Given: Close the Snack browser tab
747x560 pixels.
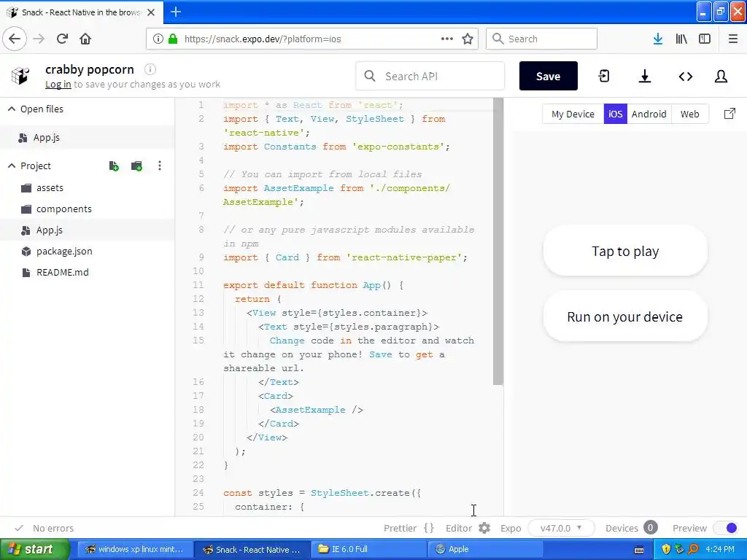Looking at the screenshot, I should (x=151, y=12).
